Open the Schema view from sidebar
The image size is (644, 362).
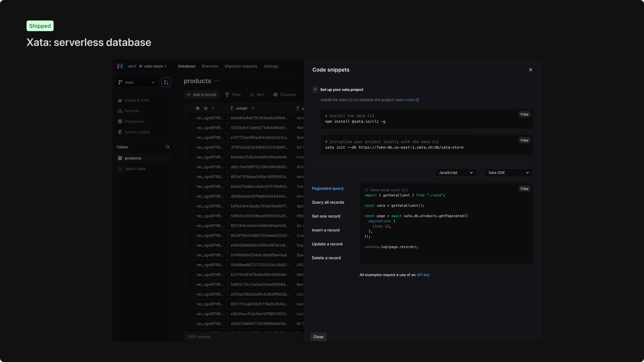[x=132, y=111]
